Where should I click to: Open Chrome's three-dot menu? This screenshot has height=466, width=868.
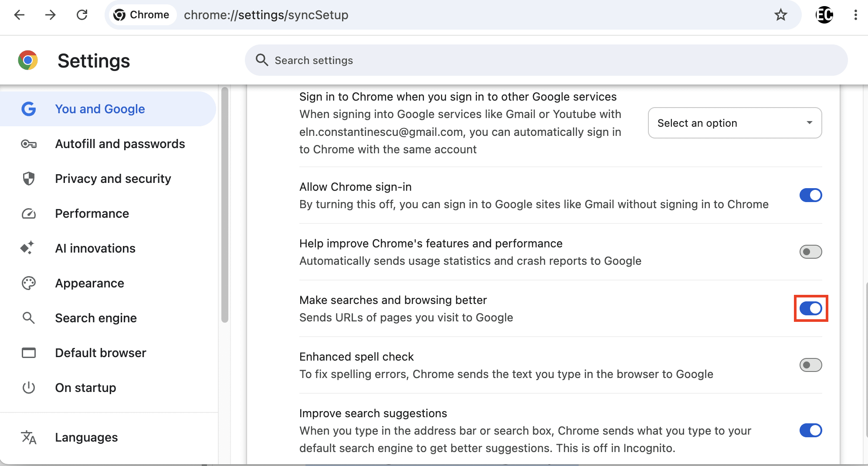pyautogui.click(x=856, y=15)
